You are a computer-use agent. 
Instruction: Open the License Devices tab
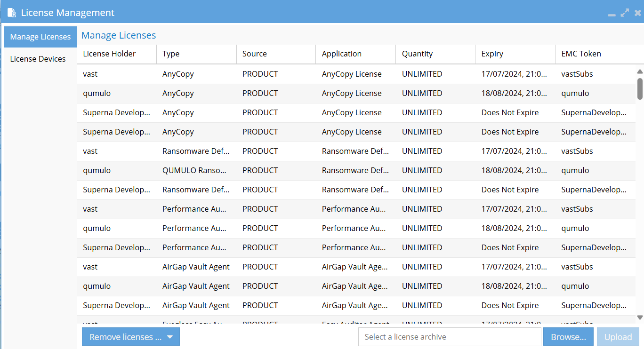point(38,59)
